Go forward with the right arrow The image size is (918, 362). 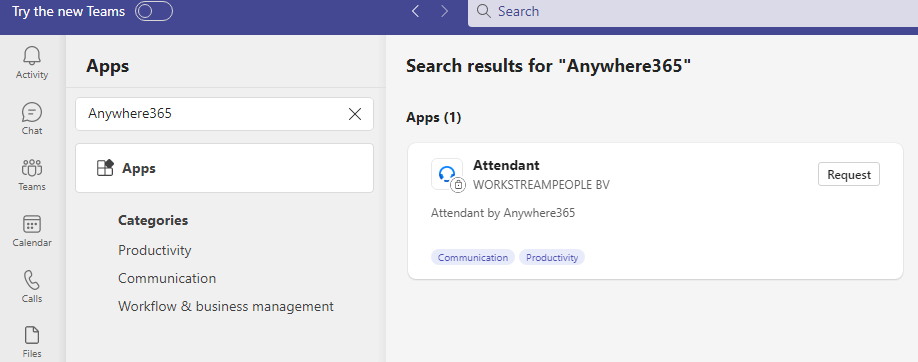pos(444,11)
